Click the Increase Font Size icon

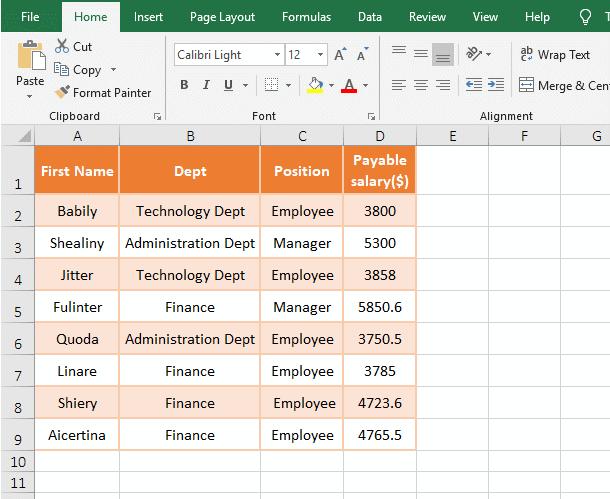[x=340, y=54]
